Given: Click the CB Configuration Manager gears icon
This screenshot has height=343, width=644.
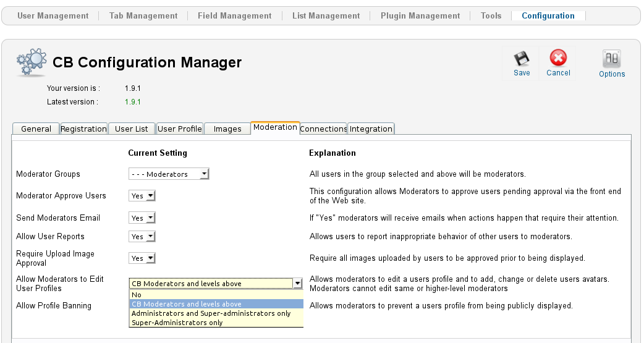Looking at the screenshot, I should coord(31,62).
